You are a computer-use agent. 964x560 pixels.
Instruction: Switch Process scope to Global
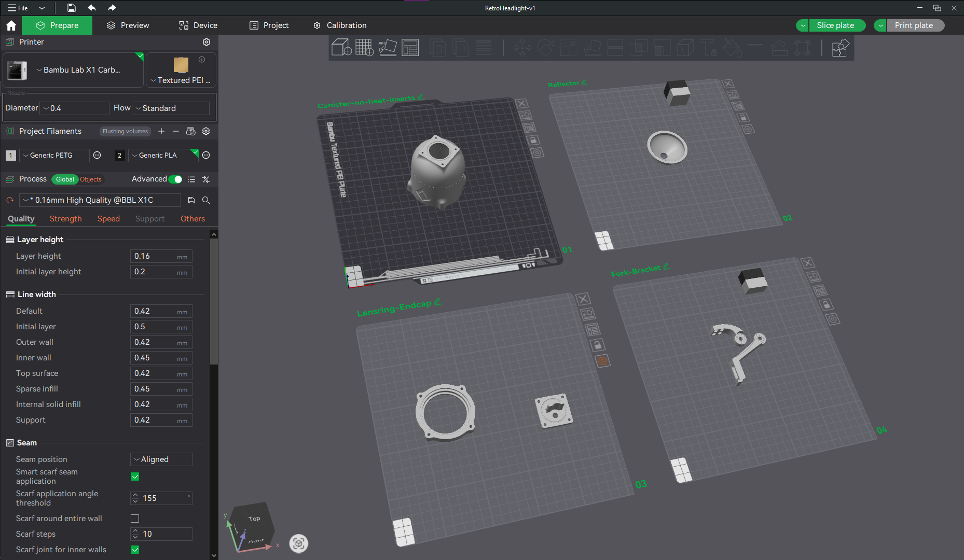point(65,179)
